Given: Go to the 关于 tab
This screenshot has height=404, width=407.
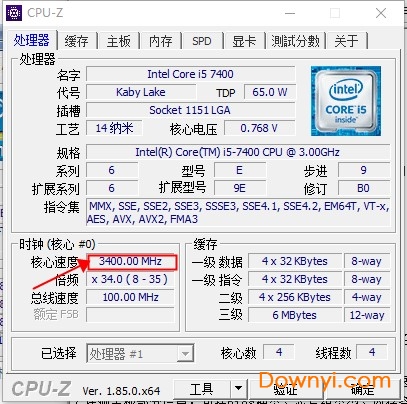Looking at the screenshot, I should coord(347,41).
